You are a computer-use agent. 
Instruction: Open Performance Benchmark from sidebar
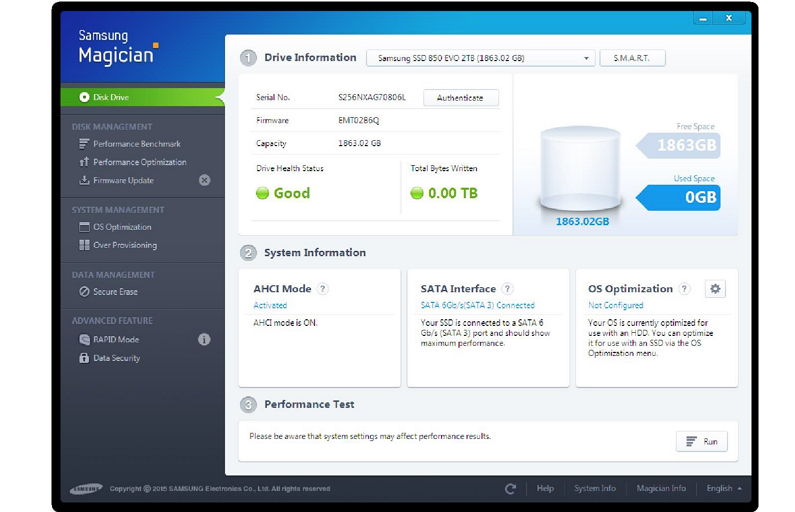tap(136, 144)
